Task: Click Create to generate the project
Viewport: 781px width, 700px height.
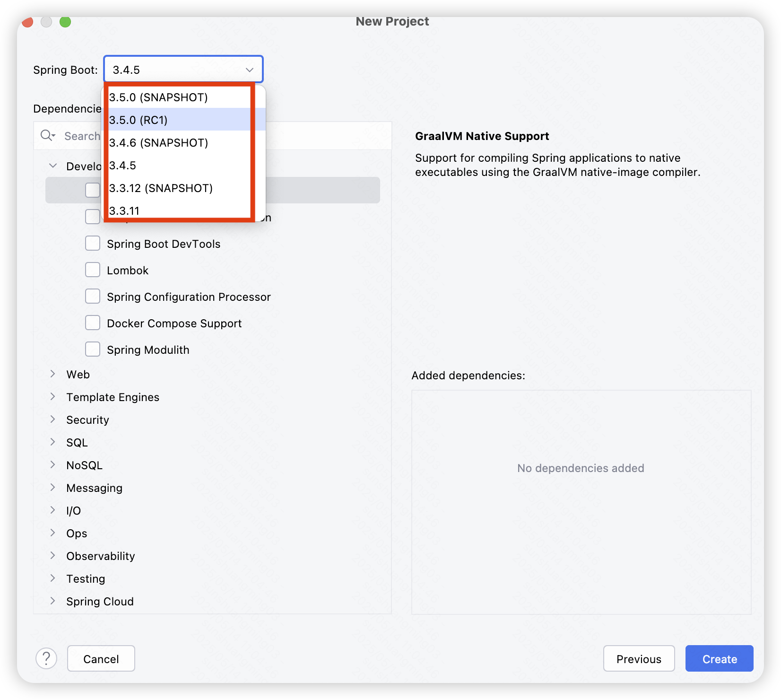Action: pyautogui.click(x=720, y=658)
